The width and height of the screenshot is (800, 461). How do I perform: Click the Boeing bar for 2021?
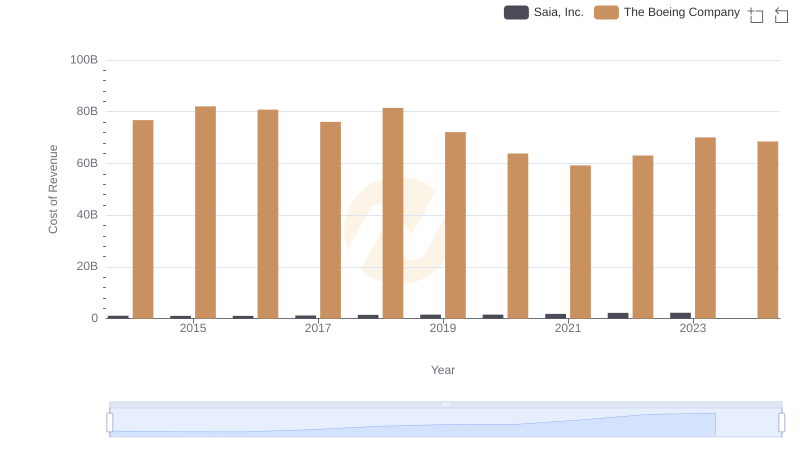[580, 242]
